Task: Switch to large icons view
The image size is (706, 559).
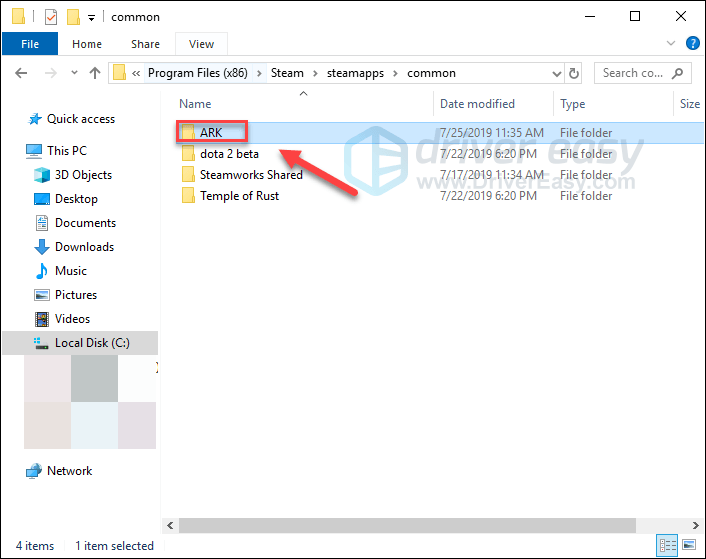Action: (689, 546)
